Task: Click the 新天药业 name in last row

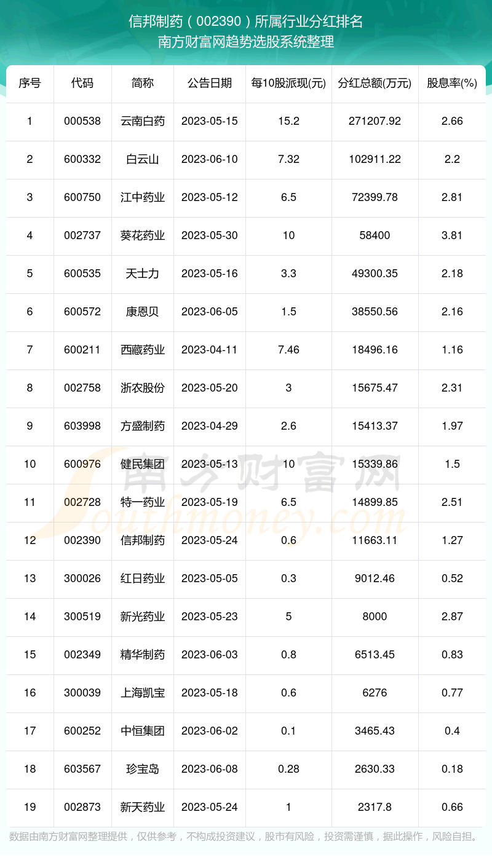Action: (143, 807)
